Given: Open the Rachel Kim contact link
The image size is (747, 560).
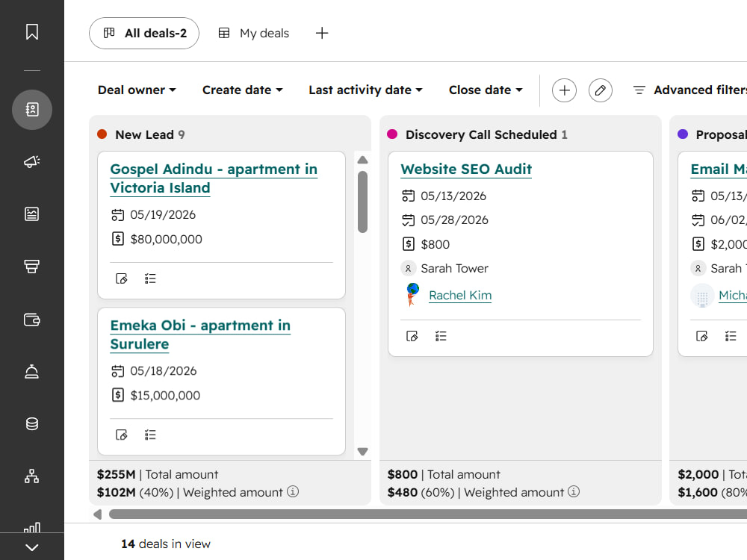Looking at the screenshot, I should (460, 295).
